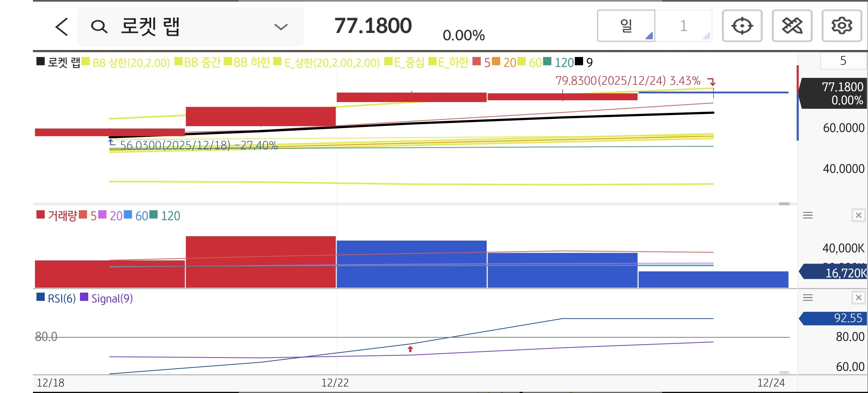Open the drawing tools ruler-pencil icon
The image size is (868, 393).
pos(792,26)
